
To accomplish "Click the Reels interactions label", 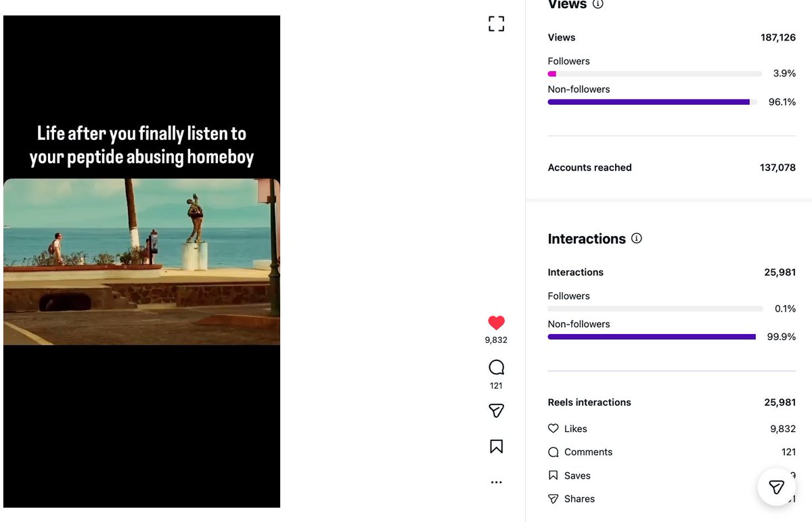I will (589, 402).
